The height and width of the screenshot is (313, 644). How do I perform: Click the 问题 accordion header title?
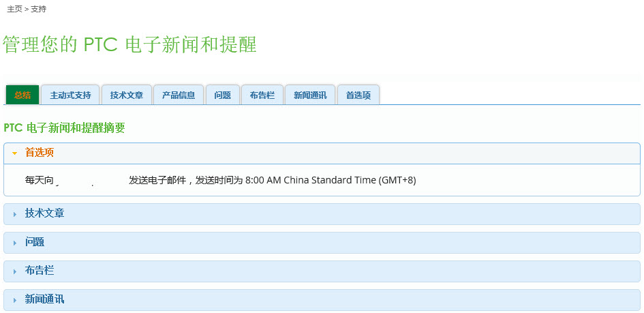coord(35,242)
